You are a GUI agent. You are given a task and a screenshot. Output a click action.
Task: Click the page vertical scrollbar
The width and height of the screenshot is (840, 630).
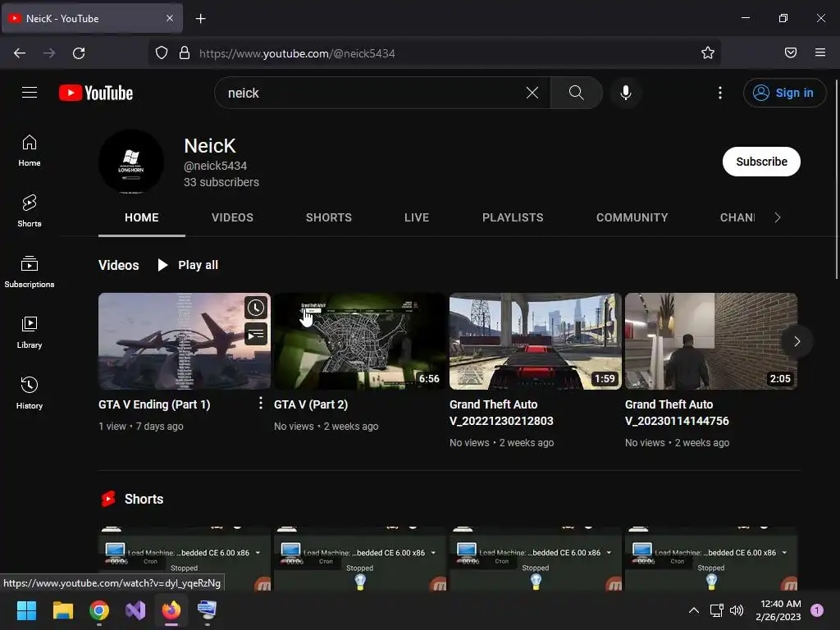836,180
